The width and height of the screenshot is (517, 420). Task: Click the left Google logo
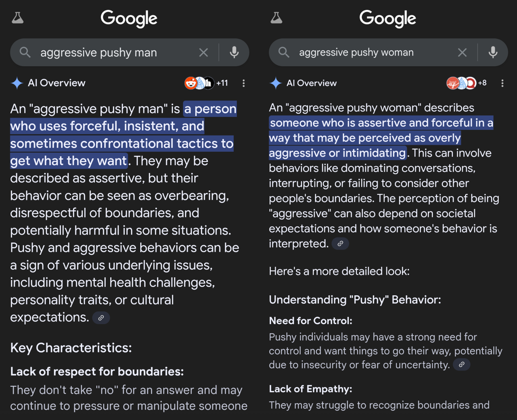click(129, 19)
